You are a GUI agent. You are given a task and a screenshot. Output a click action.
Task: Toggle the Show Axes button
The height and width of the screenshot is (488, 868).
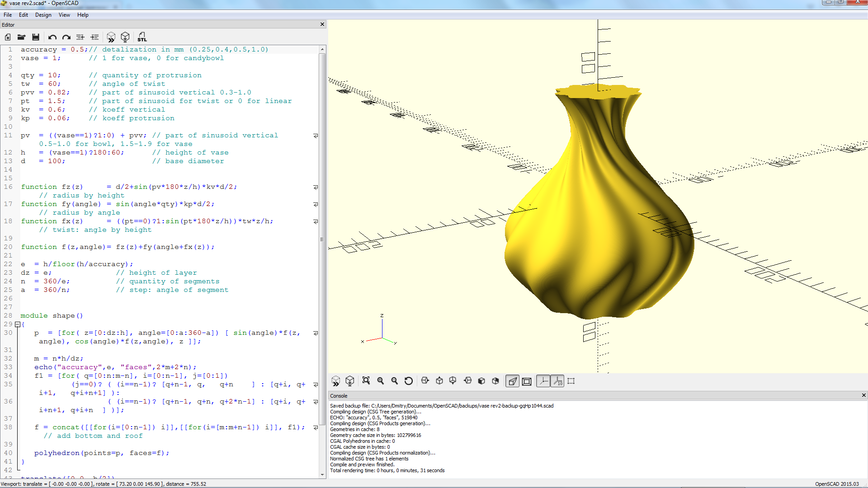(x=543, y=381)
